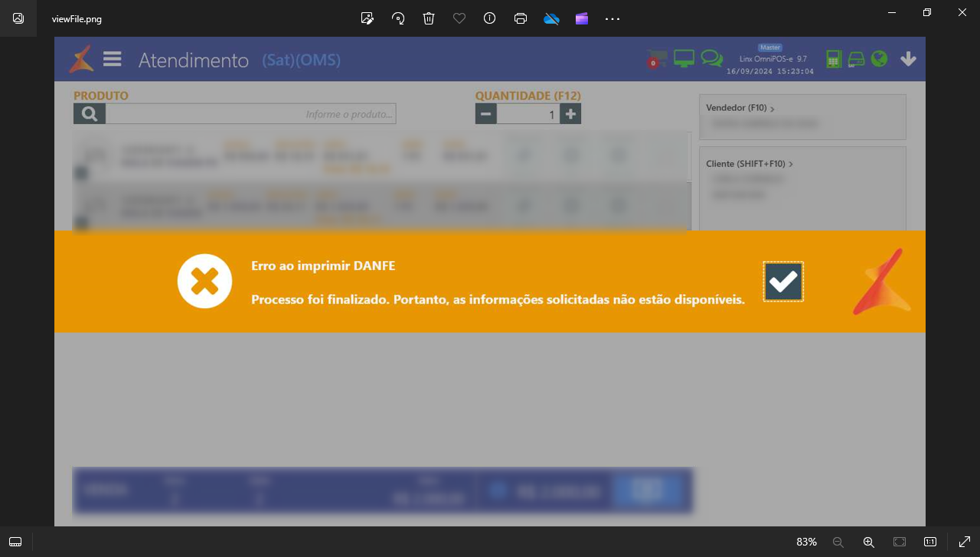
Task: Click the 'Erro ao imprimir DANFE' message
Action: pos(323,265)
